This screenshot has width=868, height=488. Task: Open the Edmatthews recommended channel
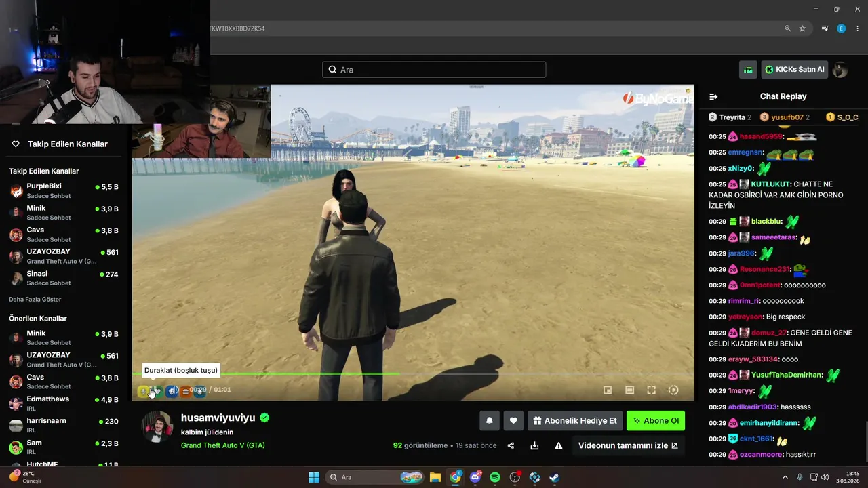(64, 403)
